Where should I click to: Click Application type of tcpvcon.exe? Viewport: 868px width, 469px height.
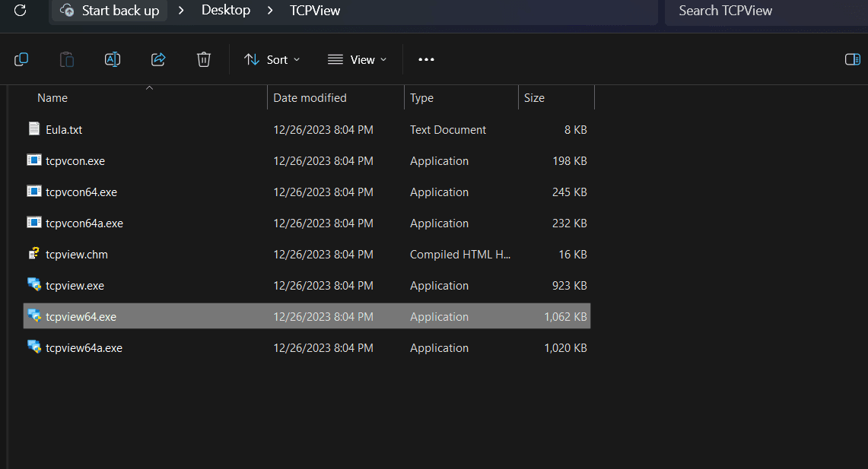[440, 161]
